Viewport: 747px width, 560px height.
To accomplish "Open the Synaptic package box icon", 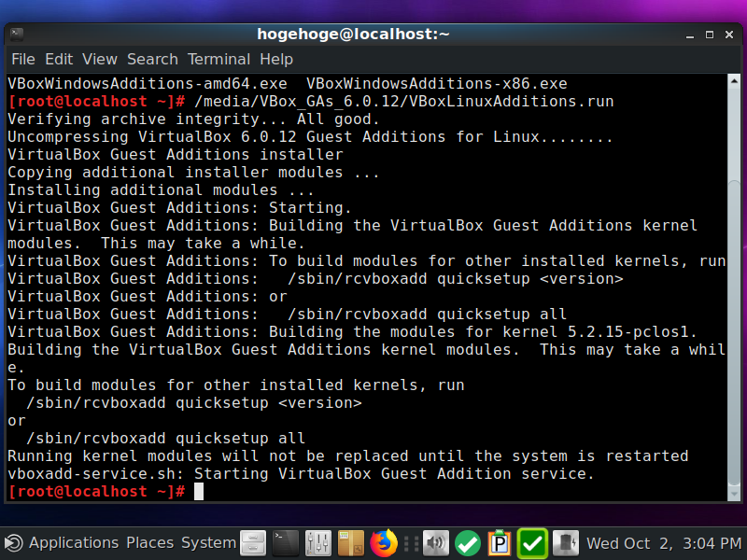I will 351,543.
